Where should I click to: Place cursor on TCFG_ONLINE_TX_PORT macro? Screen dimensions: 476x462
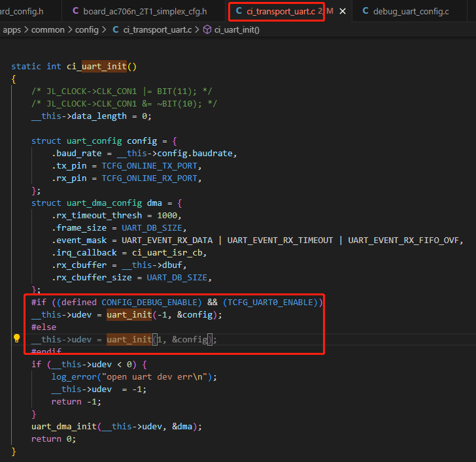149,166
